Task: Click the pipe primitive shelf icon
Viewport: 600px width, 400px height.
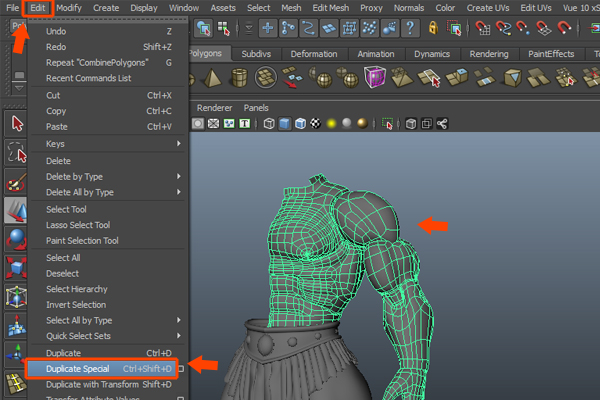Action: [x=239, y=78]
